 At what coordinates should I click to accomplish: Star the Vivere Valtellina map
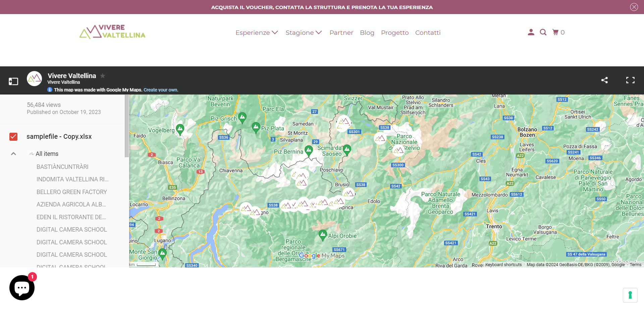pos(103,76)
